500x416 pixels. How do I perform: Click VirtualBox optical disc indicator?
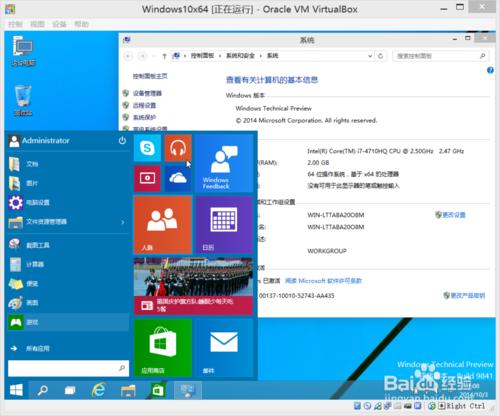click(367, 406)
